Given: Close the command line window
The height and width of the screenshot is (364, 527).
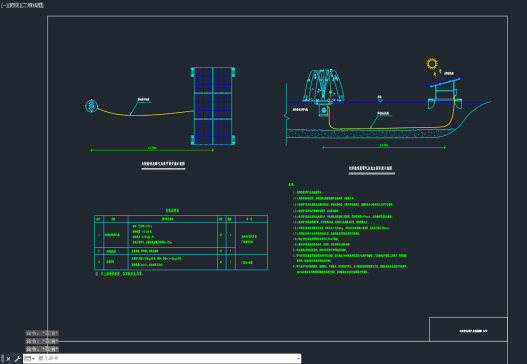Looking at the screenshot, I should [x=8, y=359].
